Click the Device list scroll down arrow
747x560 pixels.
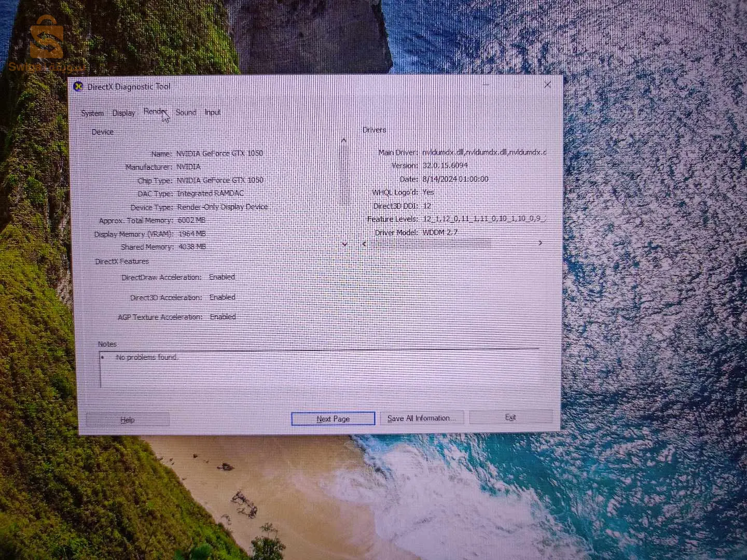click(x=344, y=244)
